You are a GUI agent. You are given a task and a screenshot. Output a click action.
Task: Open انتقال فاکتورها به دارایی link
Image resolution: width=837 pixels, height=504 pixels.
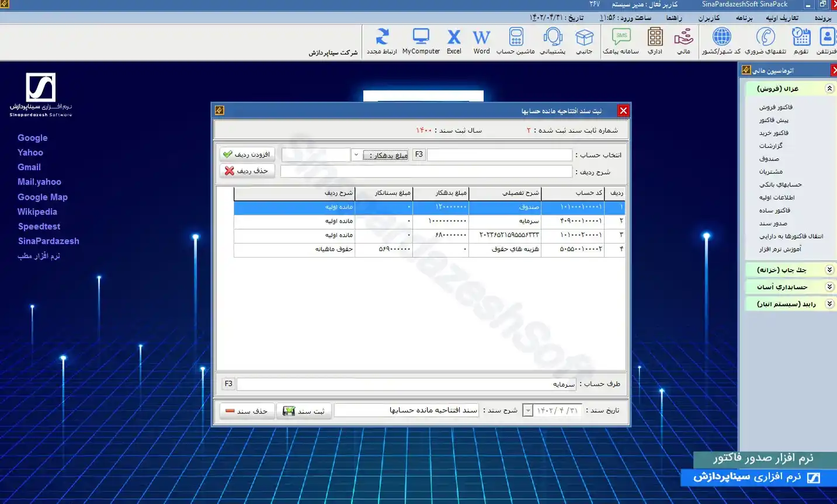791,236
